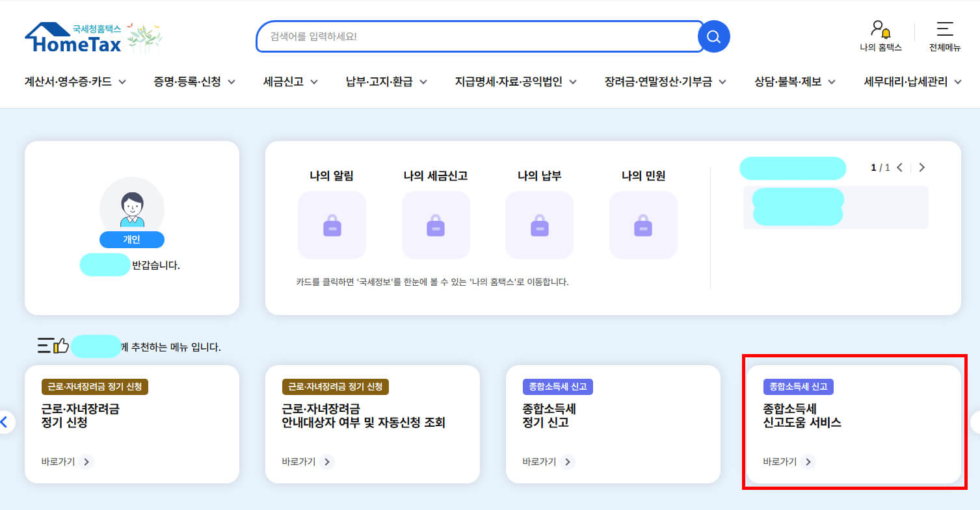The width and height of the screenshot is (980, 510).
Task: Click the lock icon under 나의 세금신고
Action: 435,224
